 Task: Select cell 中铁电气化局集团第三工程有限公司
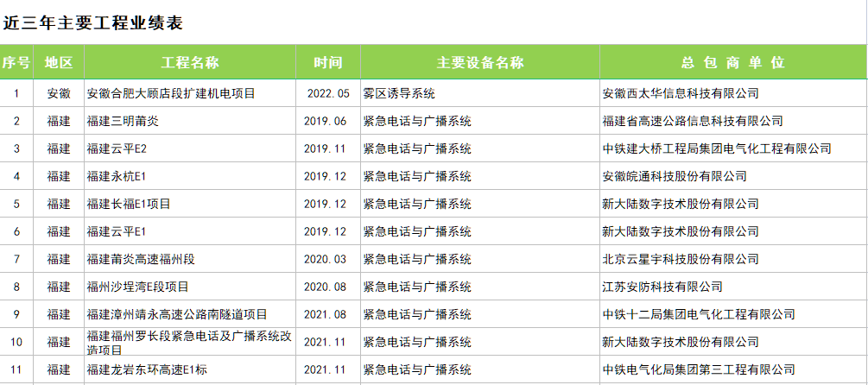(x=733, y=369)
